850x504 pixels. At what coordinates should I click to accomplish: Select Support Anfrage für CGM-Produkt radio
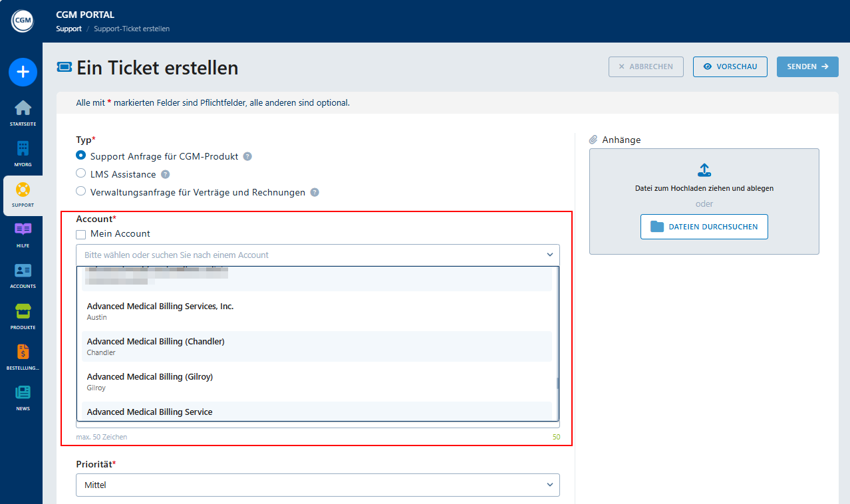click(81, 156)
